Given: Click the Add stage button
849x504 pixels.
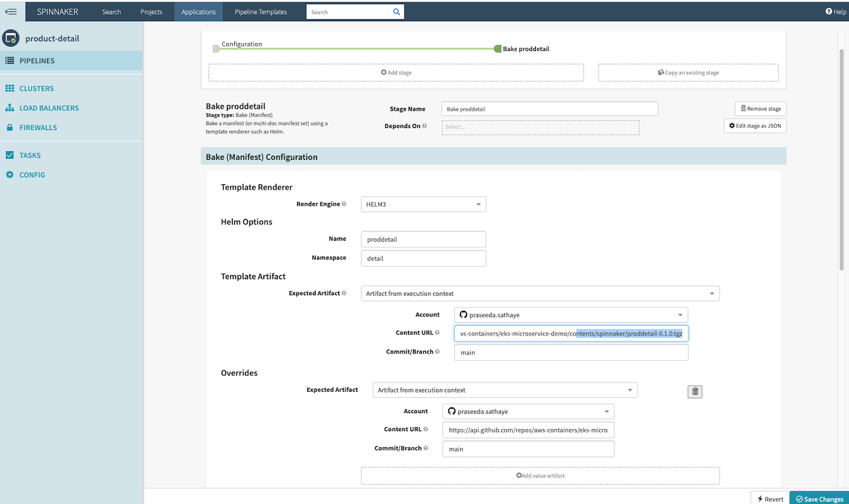Looking at the screenshot, I should 396,72.
